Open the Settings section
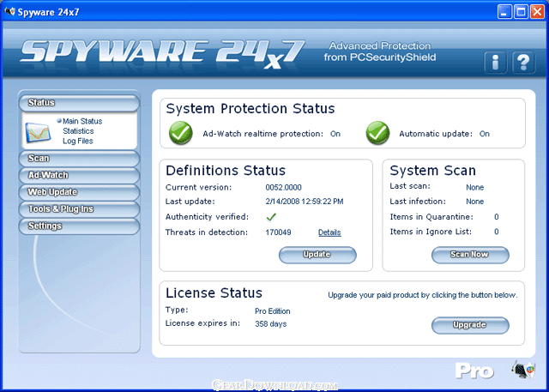This screenshot has height=392, width=549. click(79, 226)
